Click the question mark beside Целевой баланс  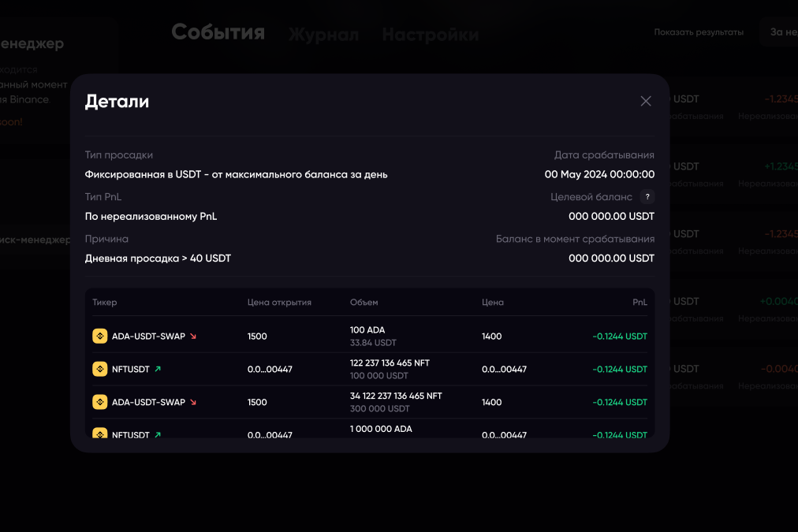coord(647,197)
